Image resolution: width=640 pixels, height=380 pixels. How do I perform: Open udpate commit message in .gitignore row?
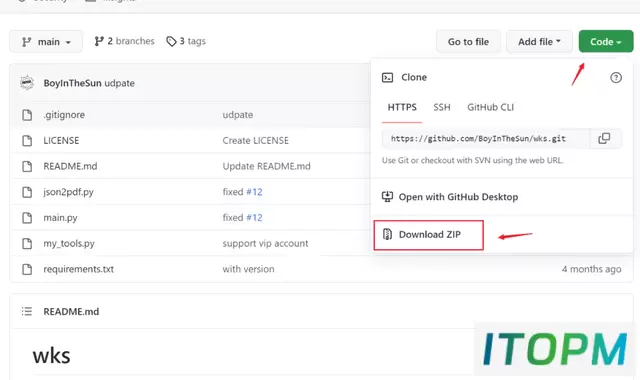(x=238, y=115)
